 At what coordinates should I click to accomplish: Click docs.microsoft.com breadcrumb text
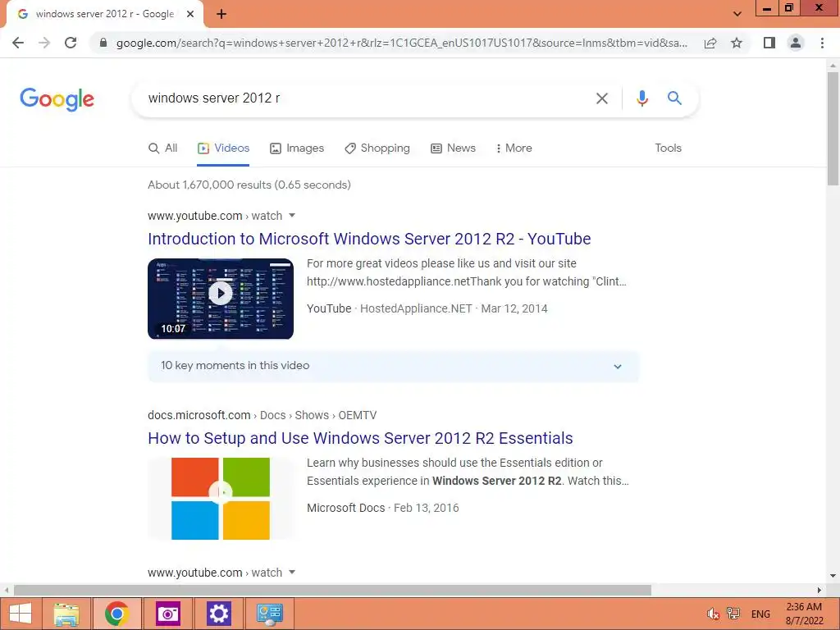pos(199,415)
